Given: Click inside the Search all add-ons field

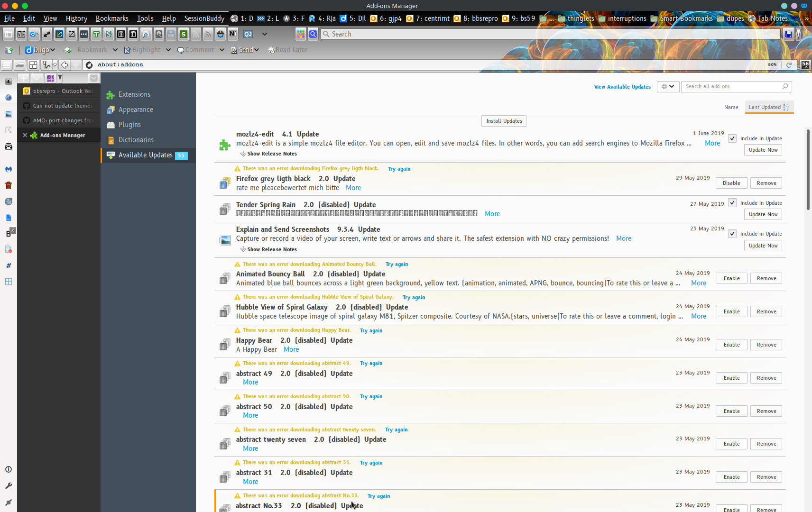Looking at the screenshot, I should click(730, 86).
